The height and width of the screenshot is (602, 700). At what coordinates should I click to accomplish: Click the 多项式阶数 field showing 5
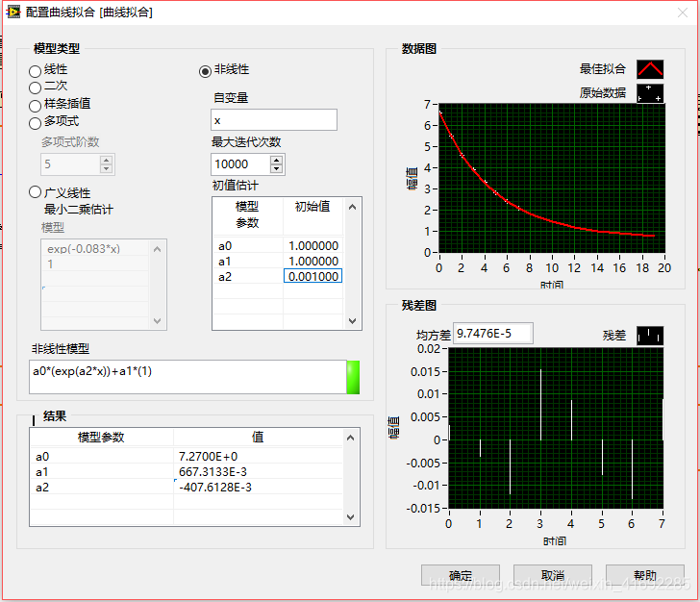click(x=70, y=164)
